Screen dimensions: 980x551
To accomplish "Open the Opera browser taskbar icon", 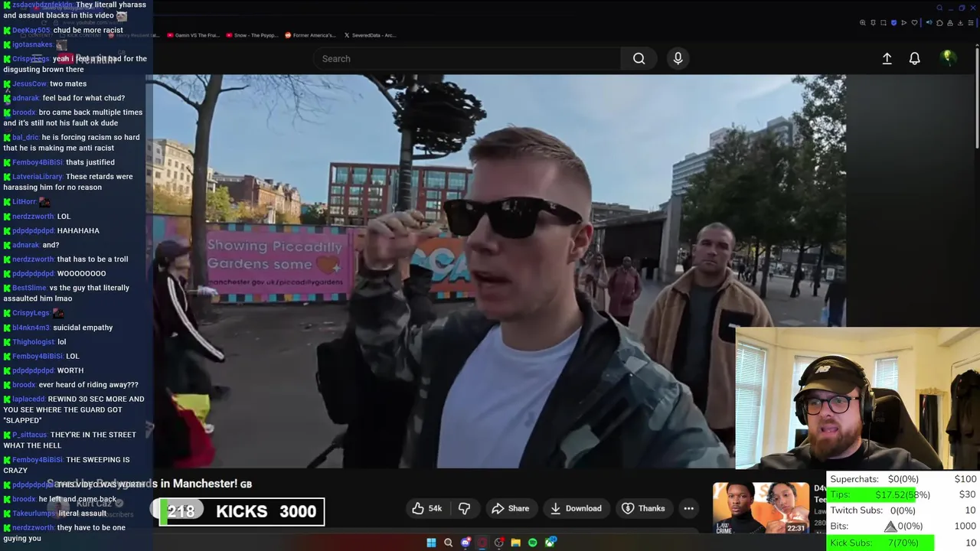I will coord(482,543).
